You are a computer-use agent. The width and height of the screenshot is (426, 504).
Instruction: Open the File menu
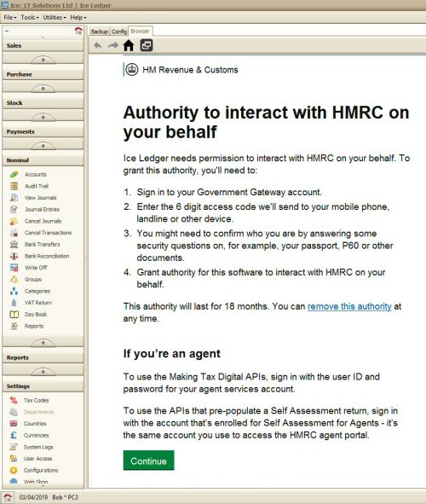(x=9, y=17)
